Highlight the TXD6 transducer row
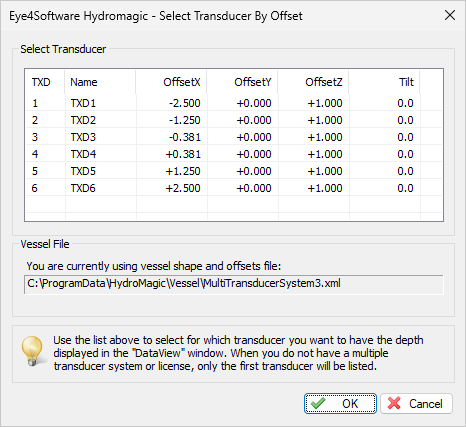This screenshot has height=427, width=466. [234, 188]
